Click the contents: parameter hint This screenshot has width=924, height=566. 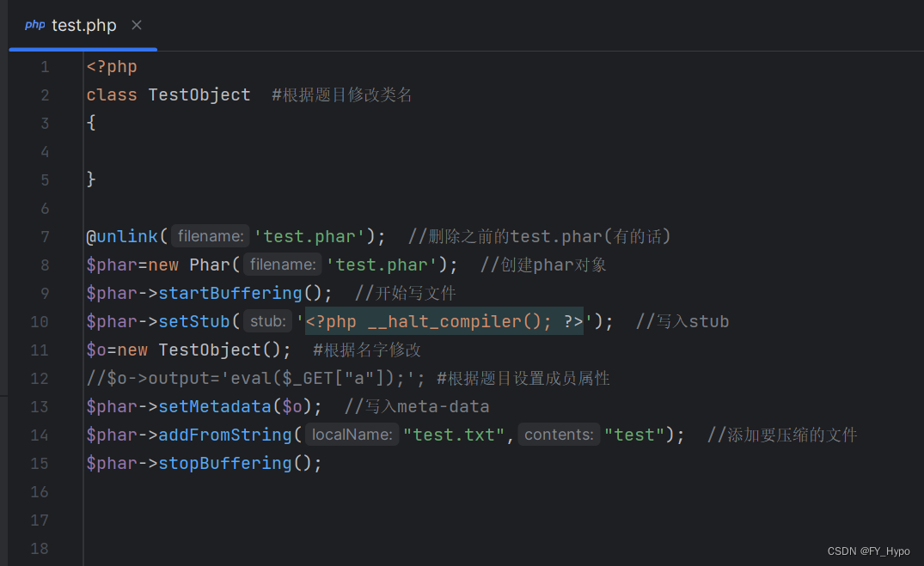coord(559,435)
